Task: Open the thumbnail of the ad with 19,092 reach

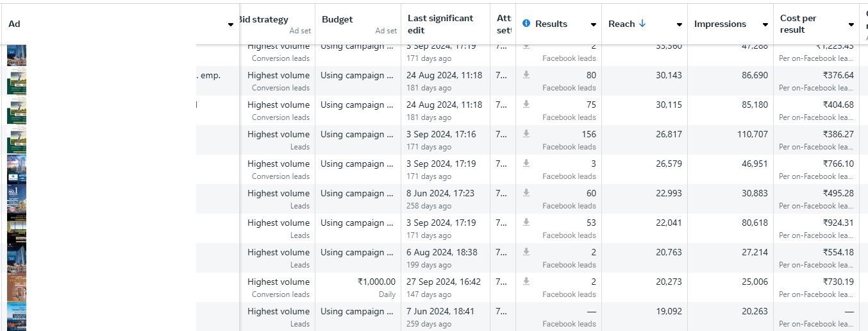Action: (x=17, y=316)
